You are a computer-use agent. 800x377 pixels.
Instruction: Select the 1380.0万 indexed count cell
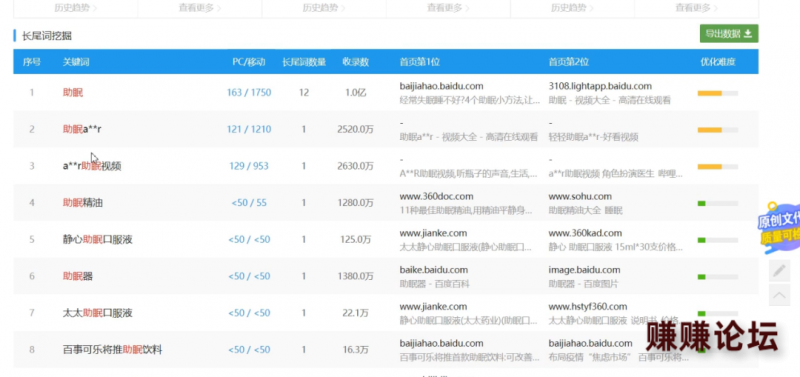click(356, 276)
